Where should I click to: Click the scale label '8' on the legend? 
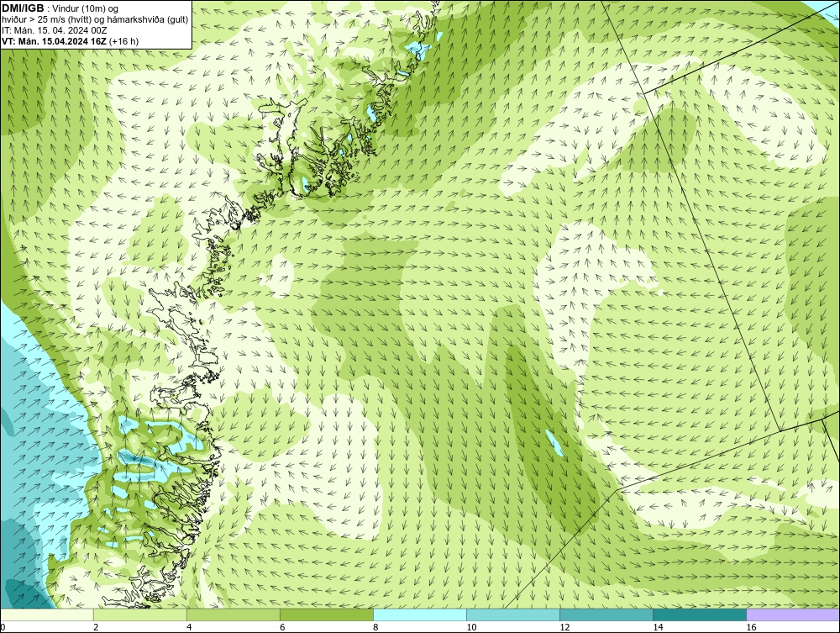pos(375,627)
